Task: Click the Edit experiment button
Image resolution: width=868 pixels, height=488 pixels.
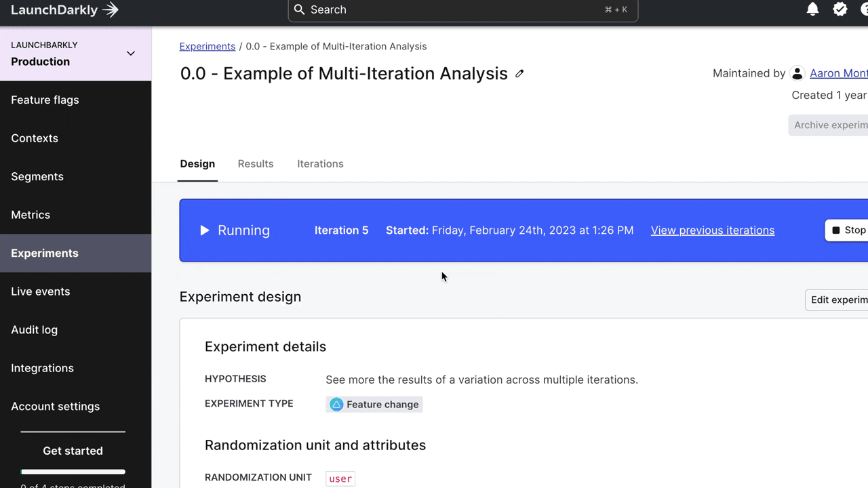Action: point(838,300)
